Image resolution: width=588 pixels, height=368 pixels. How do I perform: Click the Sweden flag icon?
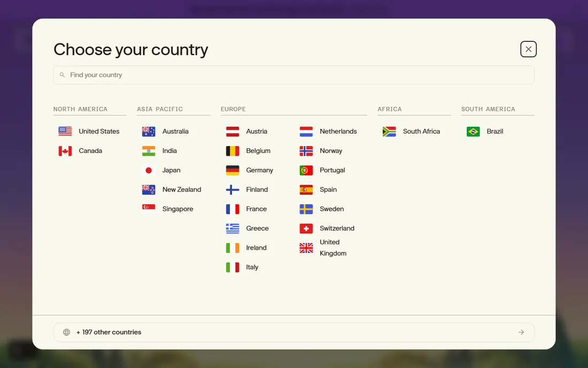click(x=306, y=209)
